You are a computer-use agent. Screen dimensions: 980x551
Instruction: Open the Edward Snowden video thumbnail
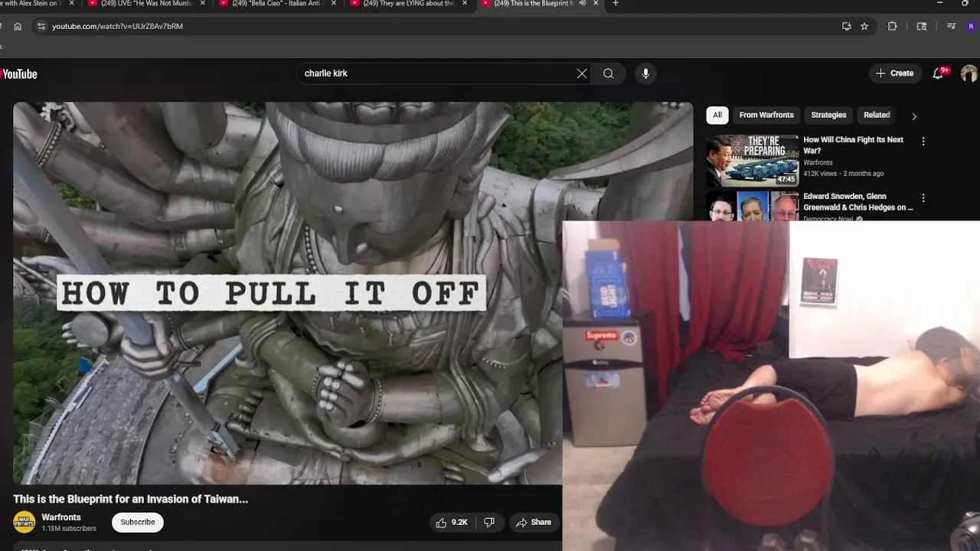(x=753, y=206)
